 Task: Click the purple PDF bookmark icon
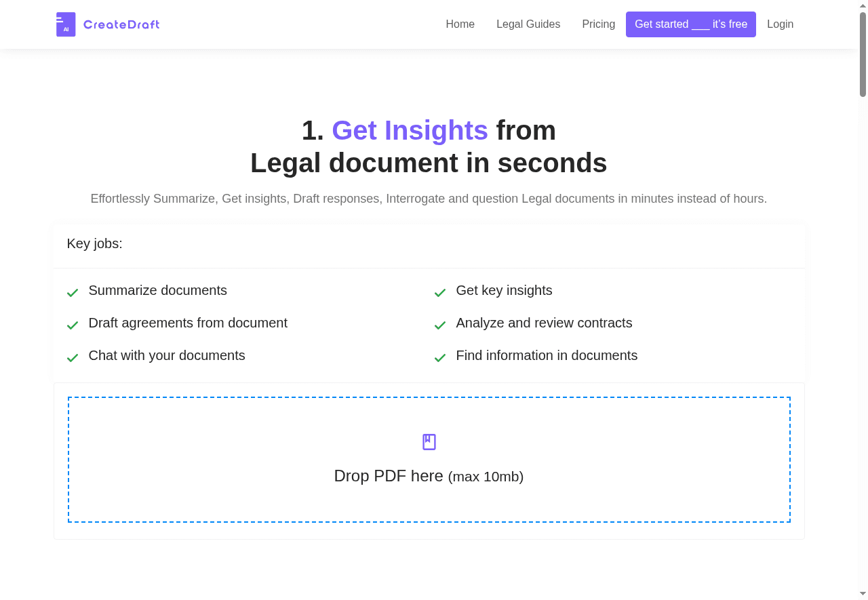click(x=429, y=442)
